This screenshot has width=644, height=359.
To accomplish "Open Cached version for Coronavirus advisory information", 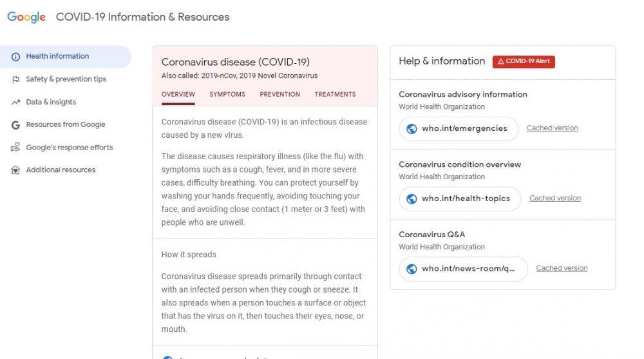I will point(552,128).
